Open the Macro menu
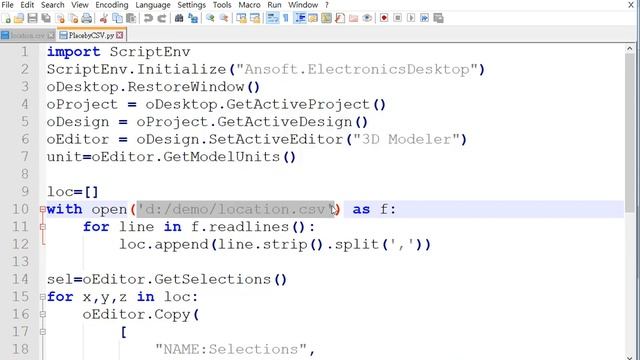 tap(249, 5)
